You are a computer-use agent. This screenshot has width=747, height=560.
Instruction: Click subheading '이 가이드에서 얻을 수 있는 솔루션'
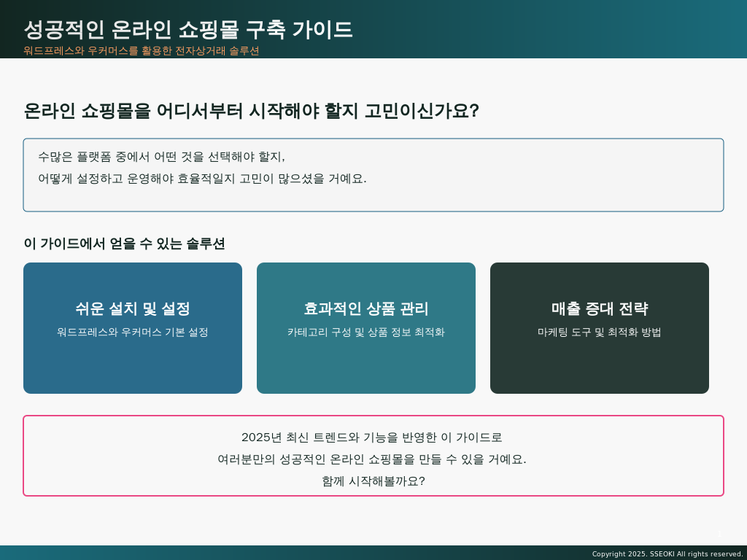[x=124, y=244]
